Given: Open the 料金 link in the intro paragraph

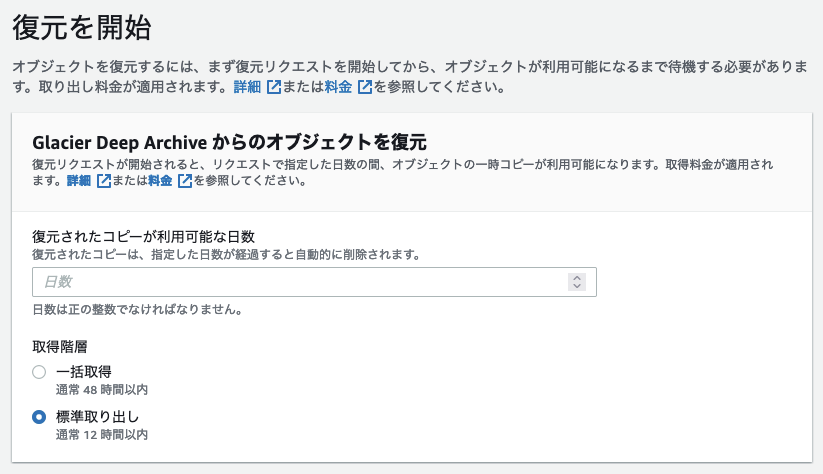Looking at the screenshot, I should tap(338, 87).
